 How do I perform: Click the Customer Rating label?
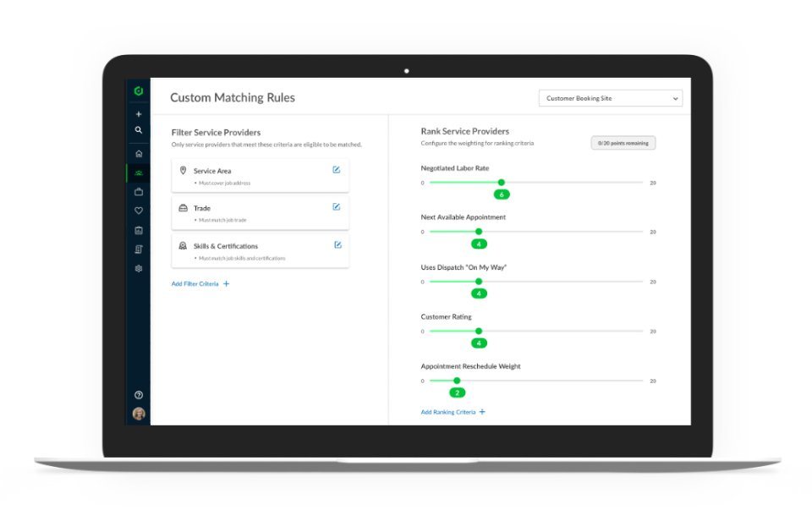tap(446, 317)
